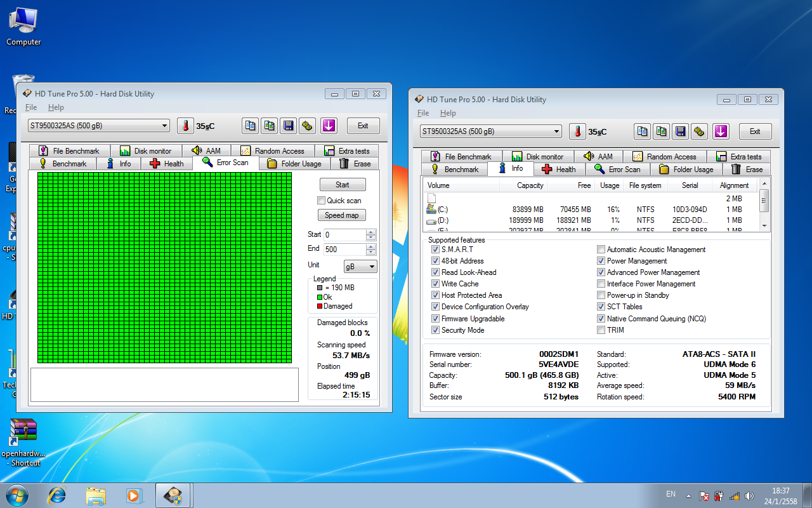Click the volume list scrollbar down arrow
Screen dimensions: 812x508
click(764, 225)
